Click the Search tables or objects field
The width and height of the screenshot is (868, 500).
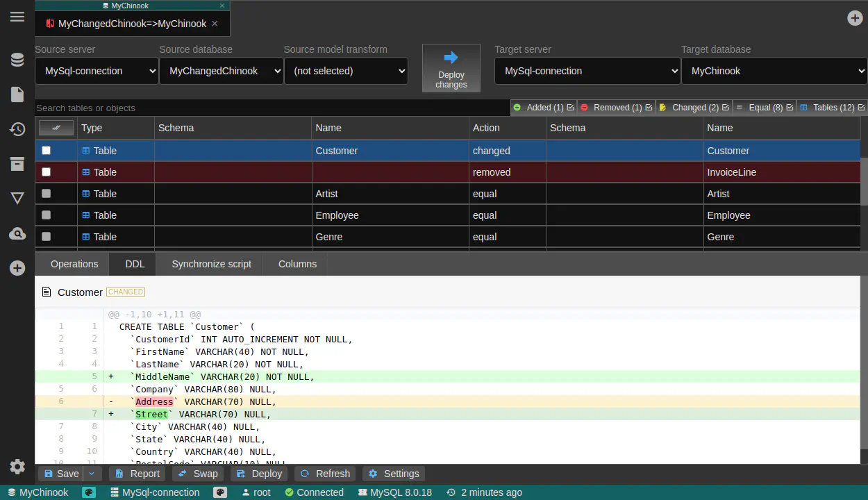click(271, 108)
